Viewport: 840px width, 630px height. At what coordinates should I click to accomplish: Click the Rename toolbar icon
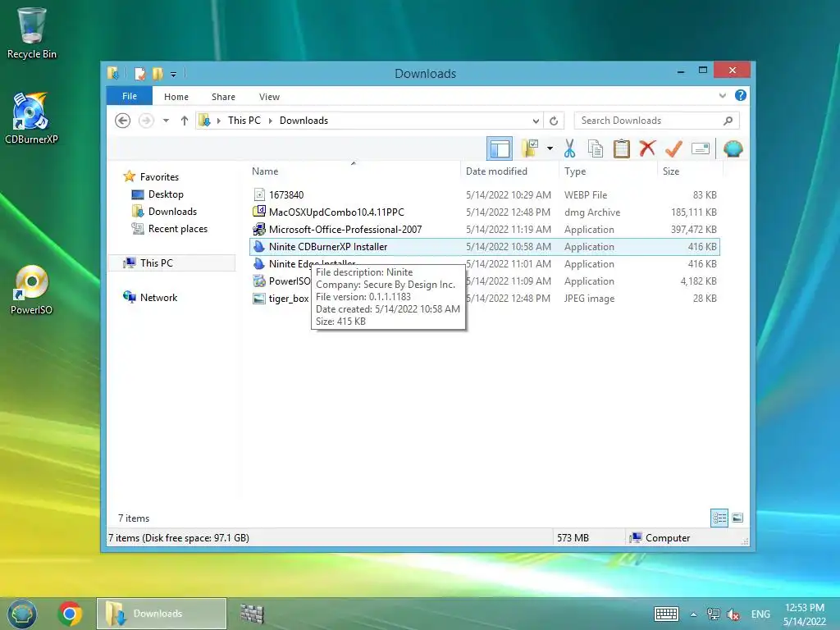pyautogui.click(x=701, y=148)
